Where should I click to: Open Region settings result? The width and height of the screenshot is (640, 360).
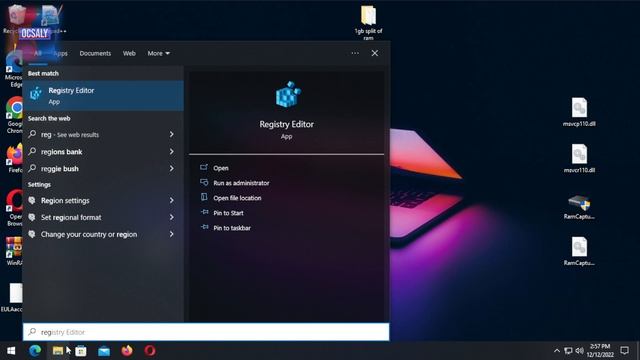tap(103, 200)
